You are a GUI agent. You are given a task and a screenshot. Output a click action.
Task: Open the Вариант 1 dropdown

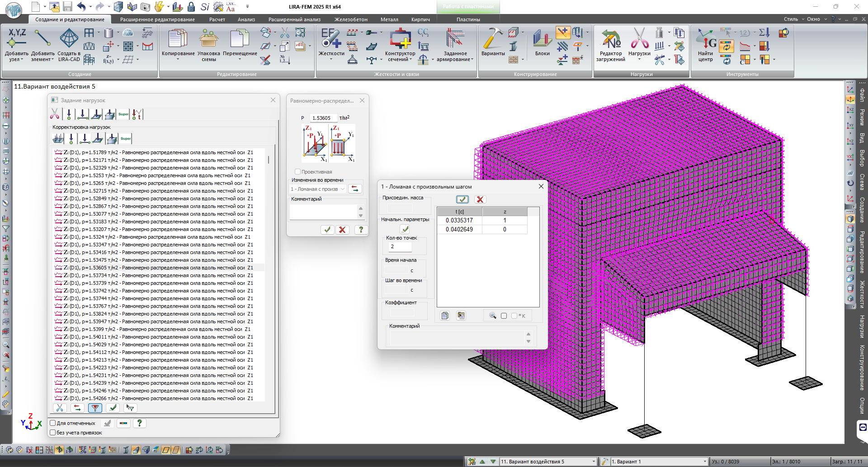pos(704,462)
